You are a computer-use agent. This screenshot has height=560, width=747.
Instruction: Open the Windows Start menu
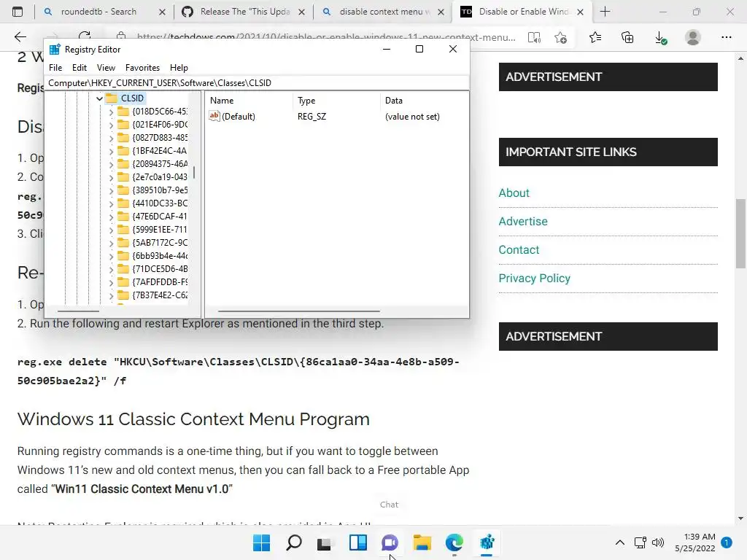coord(261,542)
